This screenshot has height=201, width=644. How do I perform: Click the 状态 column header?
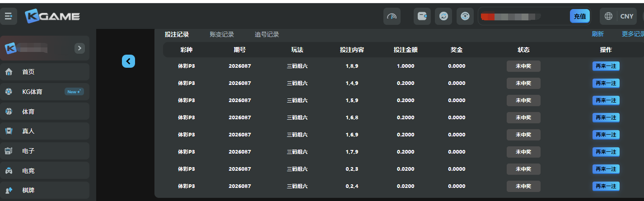coord(523,50)
